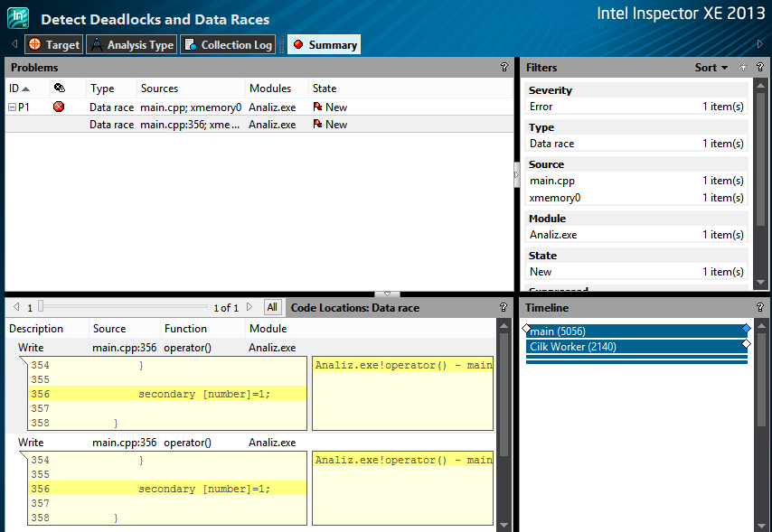
Task: Open help for the Timeline pane
Action: (759, 307)
